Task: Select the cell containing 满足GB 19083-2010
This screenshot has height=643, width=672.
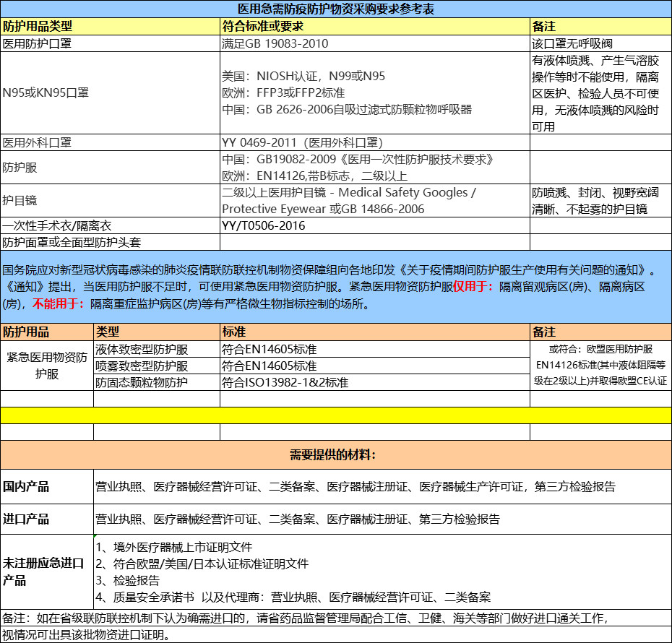Action: (x=374, y=43)
